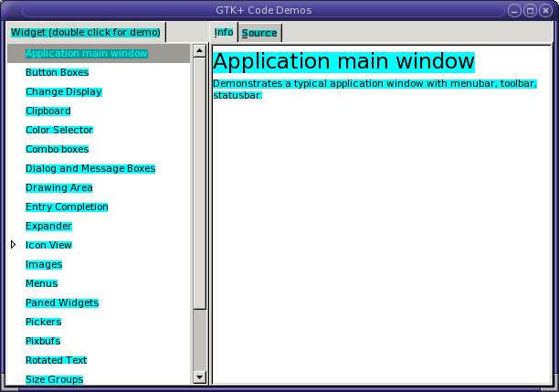Viewport: 559px width, 392px height.
Task: Select the Button Boxes demo
Action: tap(57, 72)
